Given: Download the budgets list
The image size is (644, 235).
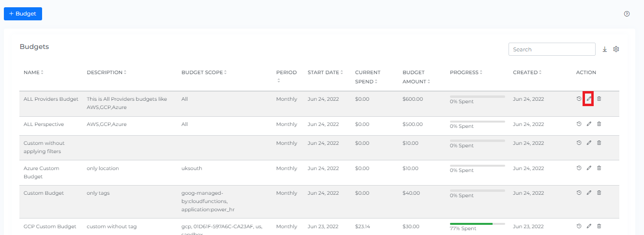Looking at the screenshot, I should [x=604, y=49].
